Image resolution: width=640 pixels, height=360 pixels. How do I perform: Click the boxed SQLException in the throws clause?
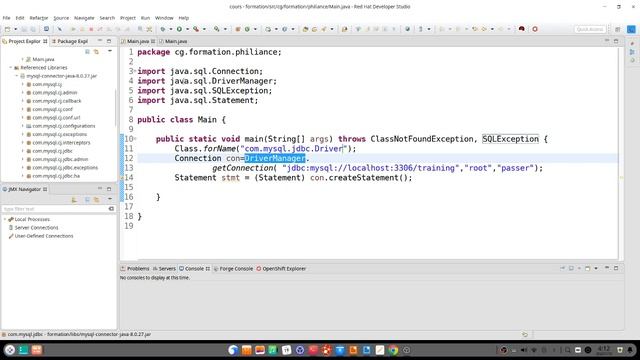(x=510, y=139)
